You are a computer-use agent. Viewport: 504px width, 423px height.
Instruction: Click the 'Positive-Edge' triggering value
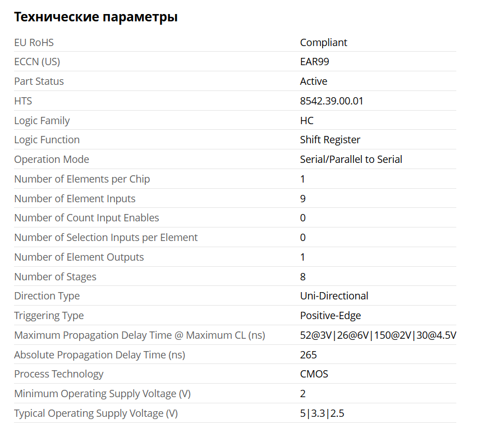point(330,316)
